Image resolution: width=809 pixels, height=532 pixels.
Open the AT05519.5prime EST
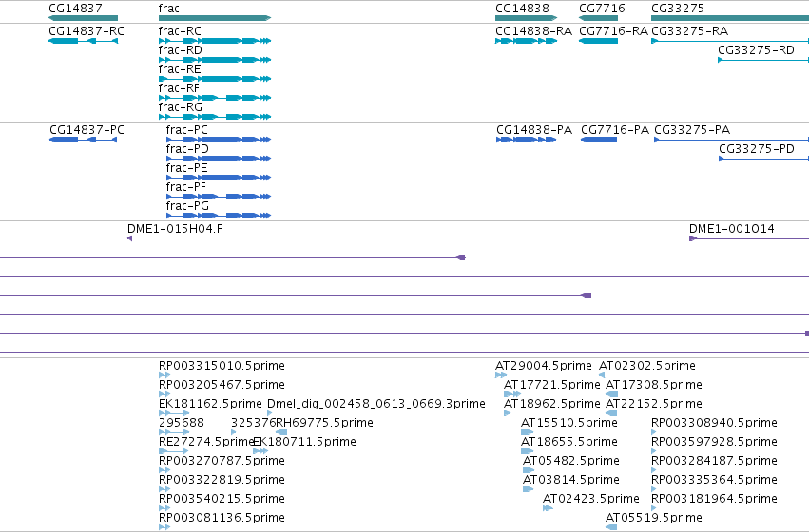tap(611, 527)
